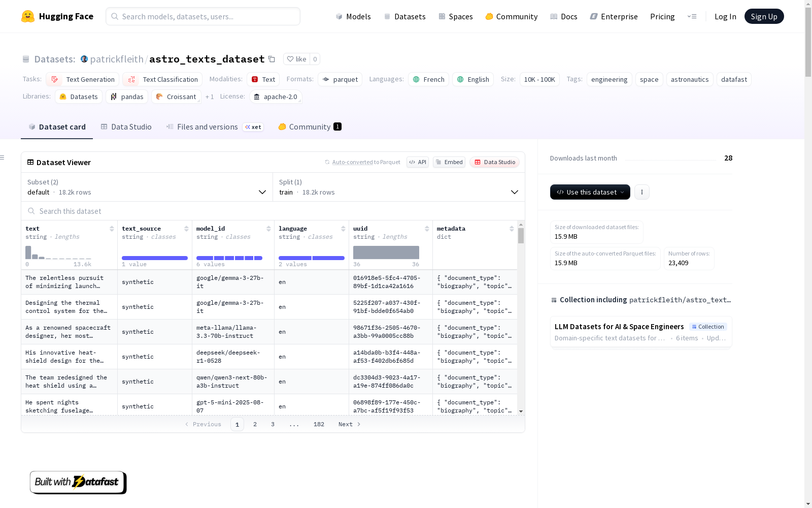The height and width of the screenshot is (508, 812).
Task: Filter by the French language tag
Action: 428,79
